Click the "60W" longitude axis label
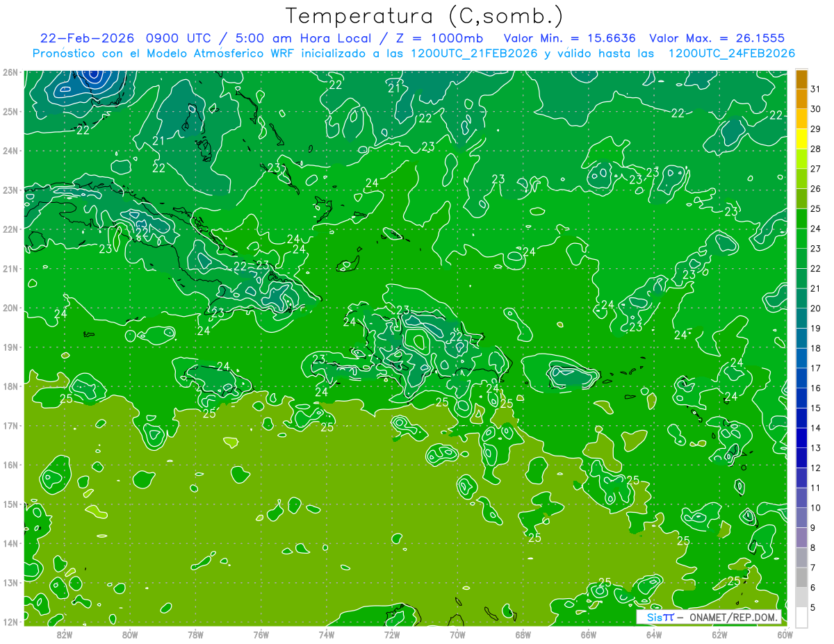Image resolution: width=834 pixels, height=644 pixels. (x=785, y=634)
